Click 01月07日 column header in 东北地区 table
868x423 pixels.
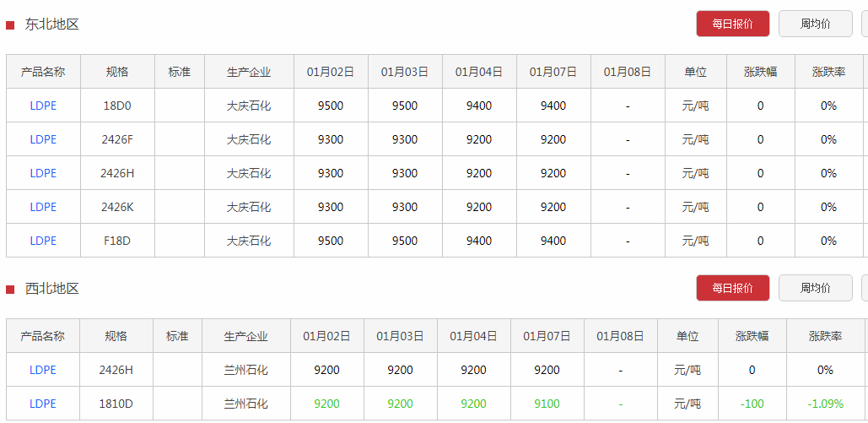[x=553, y=72]
